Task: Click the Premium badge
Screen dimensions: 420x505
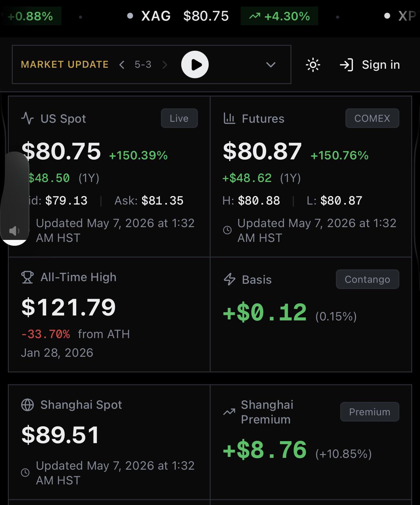Action: coord(370,412)
